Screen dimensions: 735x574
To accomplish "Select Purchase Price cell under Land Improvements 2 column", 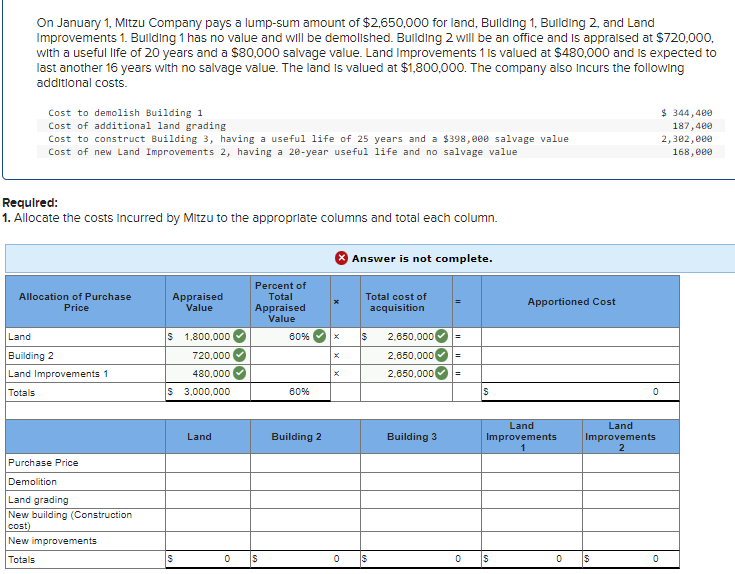I will click(x=631, y=463).
